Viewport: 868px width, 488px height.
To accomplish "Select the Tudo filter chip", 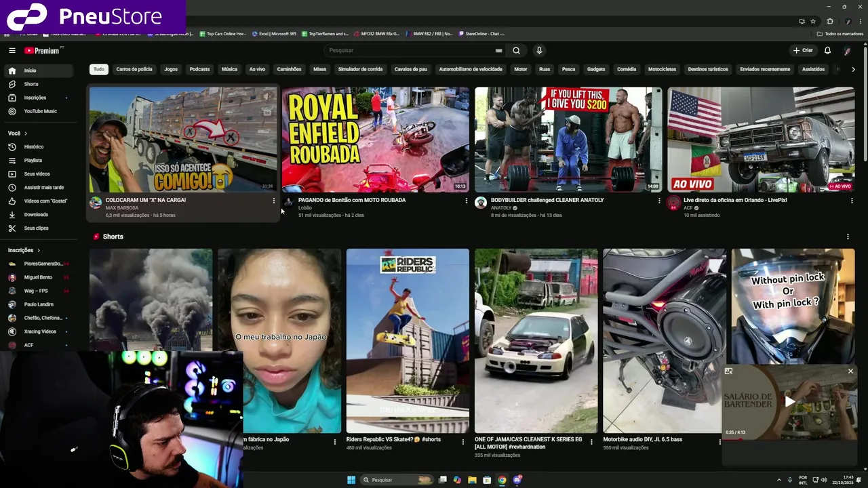I will click(x=99, y=69).
